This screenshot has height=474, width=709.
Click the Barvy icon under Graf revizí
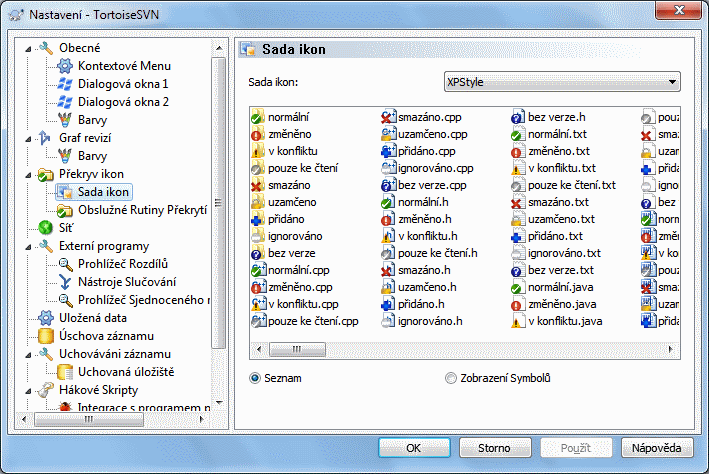tap(65, 156)
